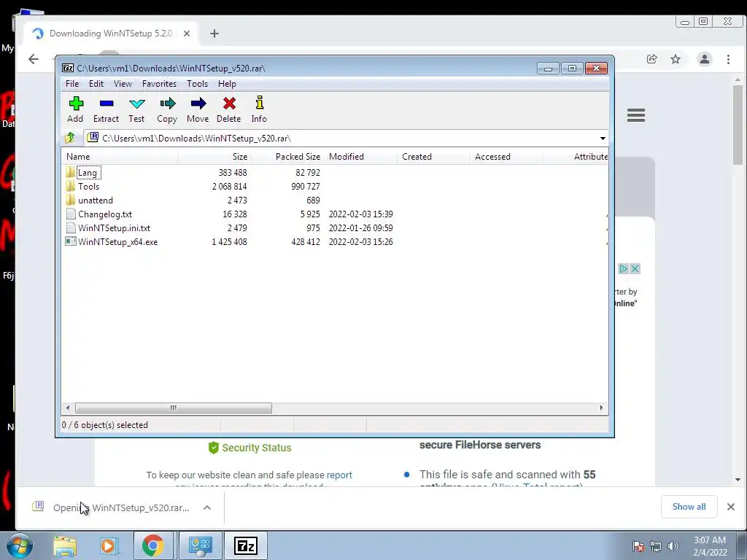Open Windows Explorer from the taskbar

pyautogui.click(x=65, y=545)
